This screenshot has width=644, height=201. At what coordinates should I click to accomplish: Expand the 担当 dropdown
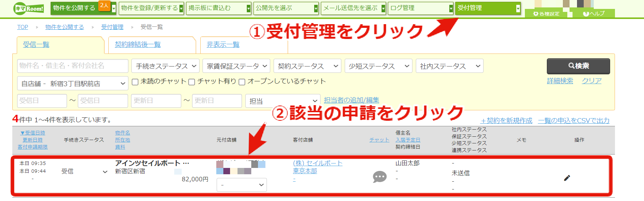[x=283, y=101]
